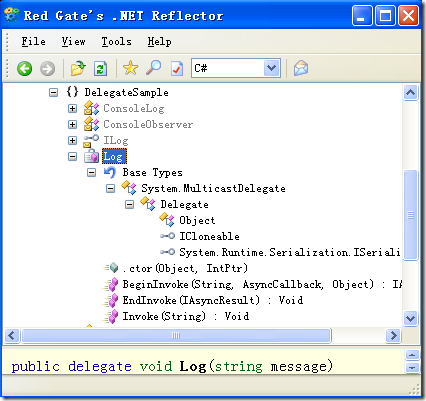Click the ConsoleObserver class icon

click(x=91, y=124)
